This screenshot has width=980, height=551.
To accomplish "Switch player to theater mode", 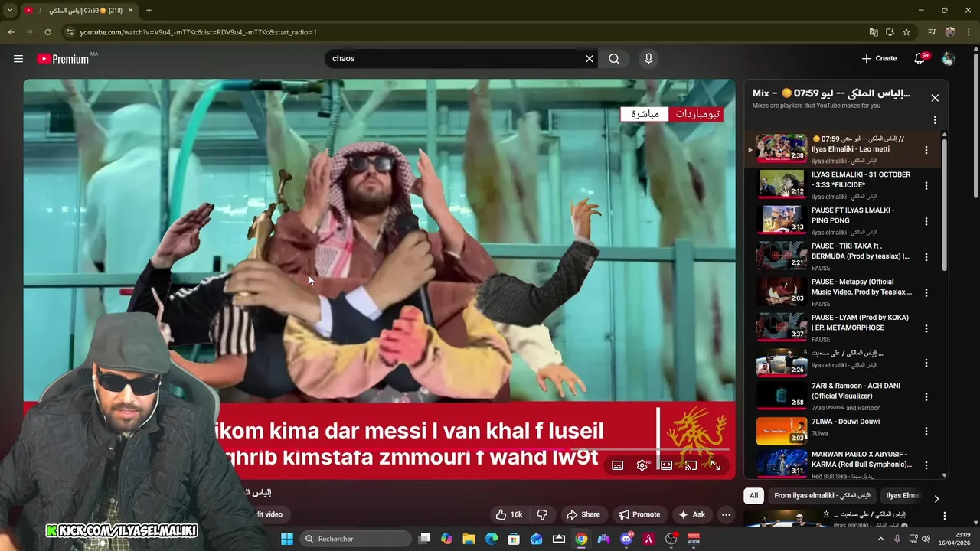I will pos(667,465).
